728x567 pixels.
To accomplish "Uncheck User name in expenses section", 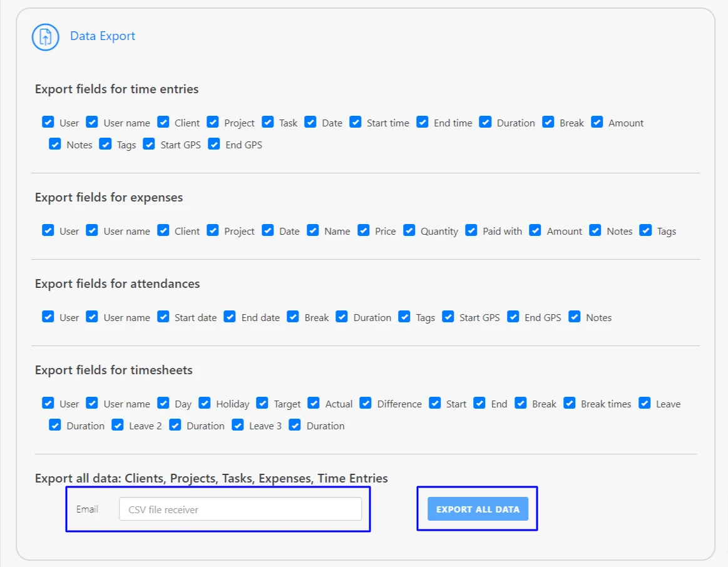I will 91,230.
